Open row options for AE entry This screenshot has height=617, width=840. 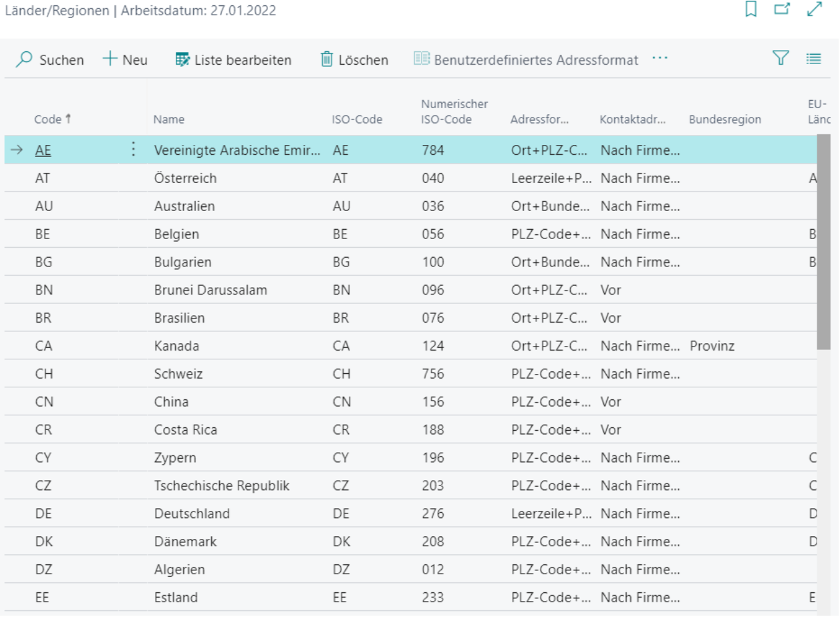click(134, 150)
